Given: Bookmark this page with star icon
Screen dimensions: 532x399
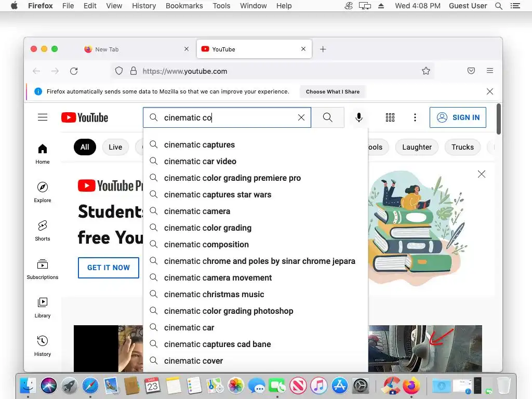Looking at the screenshot, I should tap(426, 71).
